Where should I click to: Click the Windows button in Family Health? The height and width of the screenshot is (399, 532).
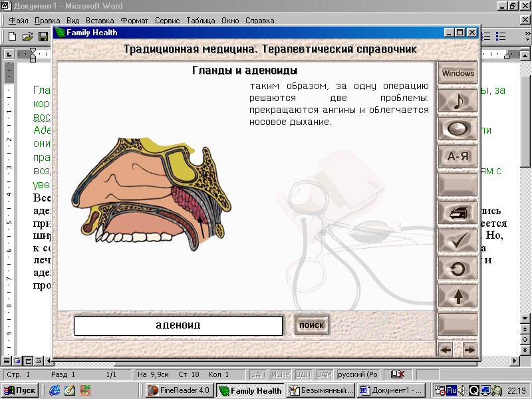(x=458, y=73)
